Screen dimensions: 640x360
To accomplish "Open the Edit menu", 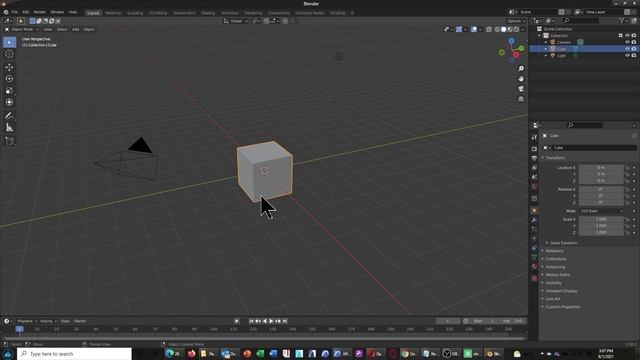I will tap(26, 12).
